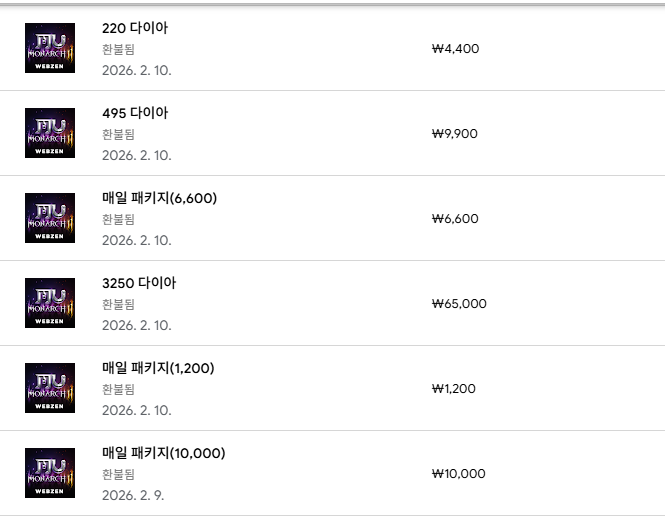Click the ₩1,200 price amount
This screenshot has width=665, height=523.
[454, 389]
